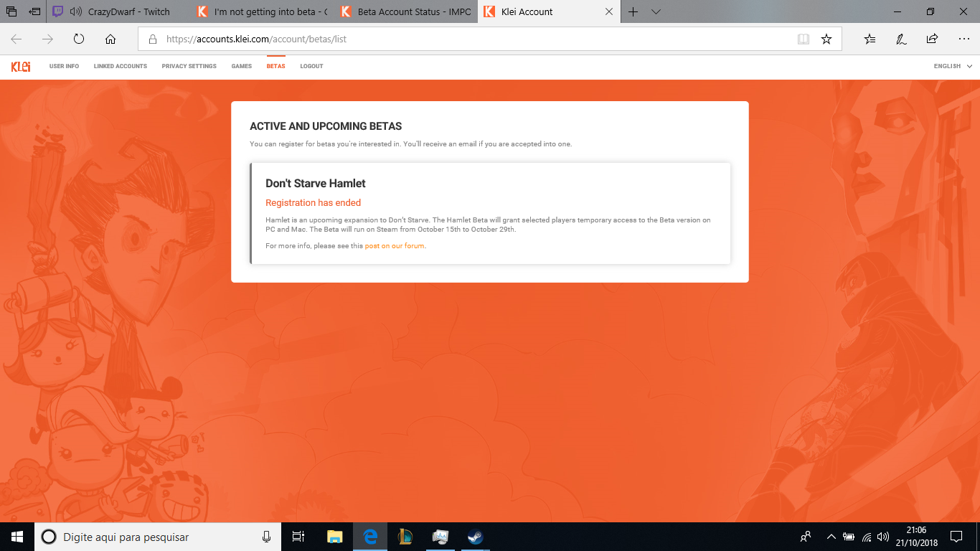Image resolution: width=980 pixels, height=551 pixels.
Task: Show hidden system tray icons
Action: pos(831,537)
